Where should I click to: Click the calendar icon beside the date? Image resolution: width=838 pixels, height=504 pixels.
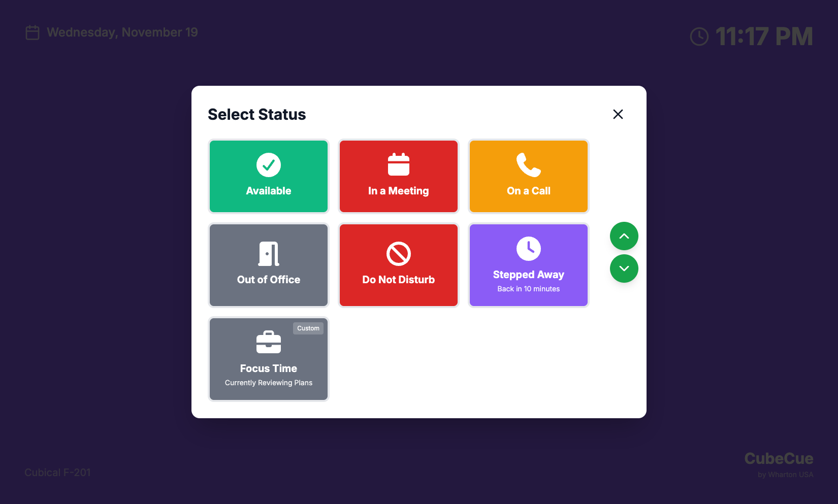[x=33, y=32]
